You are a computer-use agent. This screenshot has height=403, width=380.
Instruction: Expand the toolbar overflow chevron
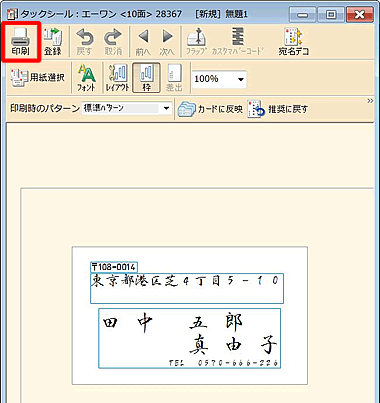point(370,101)
